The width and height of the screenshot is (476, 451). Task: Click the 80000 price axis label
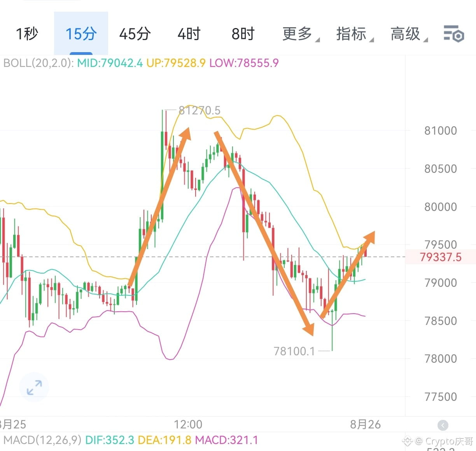(x=441, y=207)
